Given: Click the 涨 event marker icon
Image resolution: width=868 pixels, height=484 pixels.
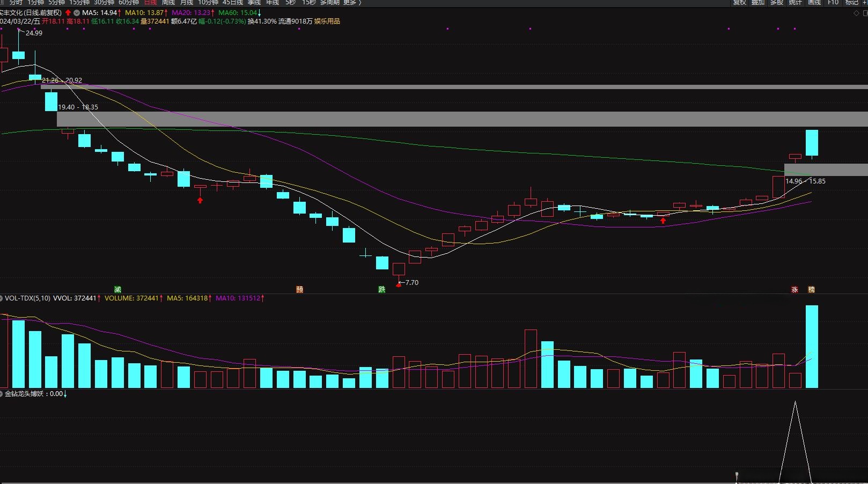Looking at the screenshot, I should coord(795,290).
